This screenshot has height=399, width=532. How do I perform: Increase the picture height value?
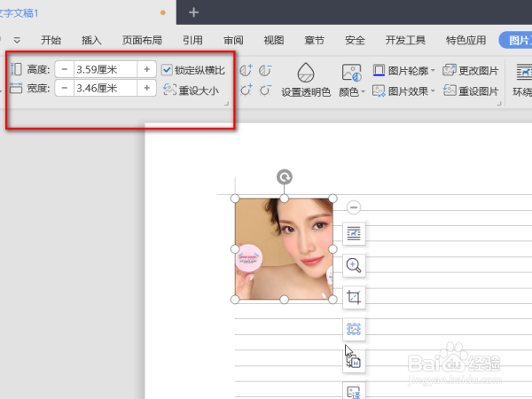pyautogui.click(x=146, y=69)
